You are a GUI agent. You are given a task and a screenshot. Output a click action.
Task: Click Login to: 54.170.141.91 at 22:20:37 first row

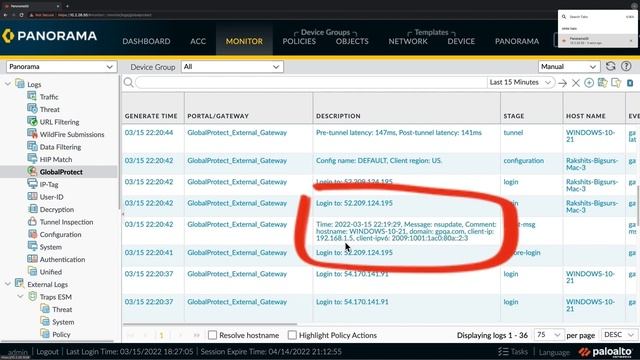pos(352,273)
